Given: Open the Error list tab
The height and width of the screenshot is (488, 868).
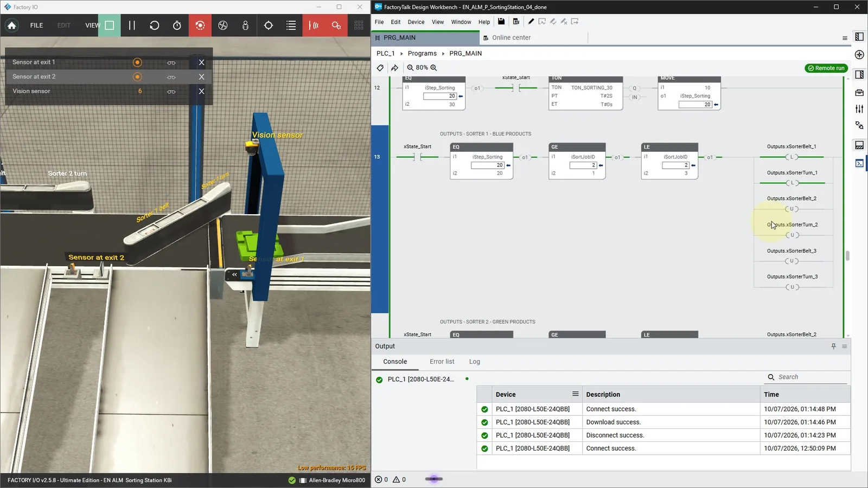Looking at the screenshot, I should pos(442,362).
